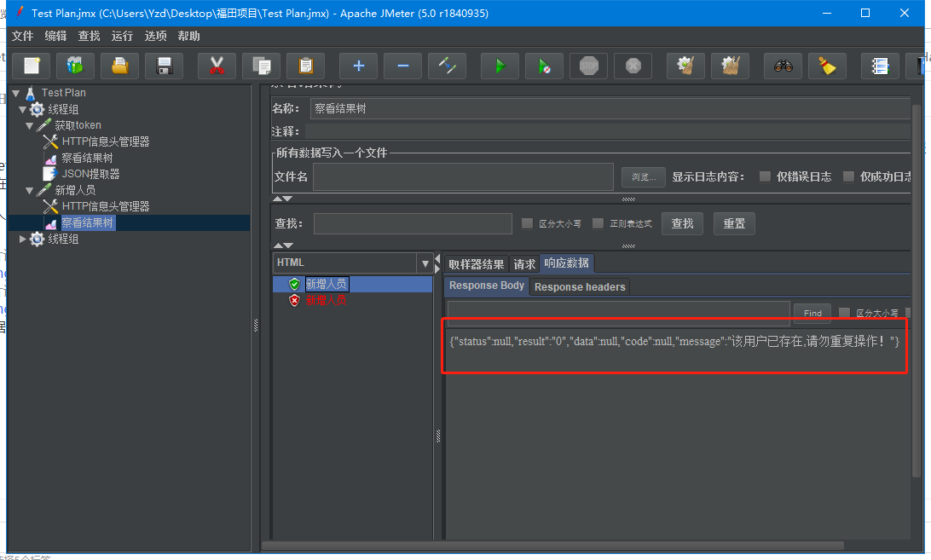Switch to the 响应数据 tab
Viewport: 931px width, 560px height.
click(x=566, y=263)
